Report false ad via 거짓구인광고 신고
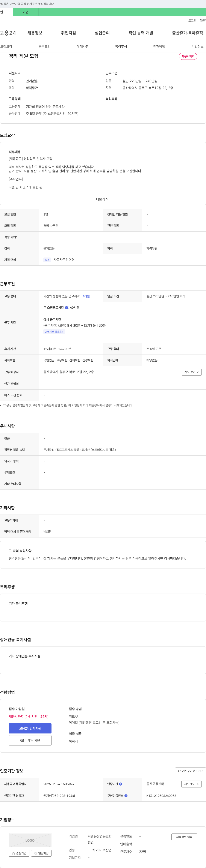This screenshot has width=206, height=868. click(x=191, y=771)
